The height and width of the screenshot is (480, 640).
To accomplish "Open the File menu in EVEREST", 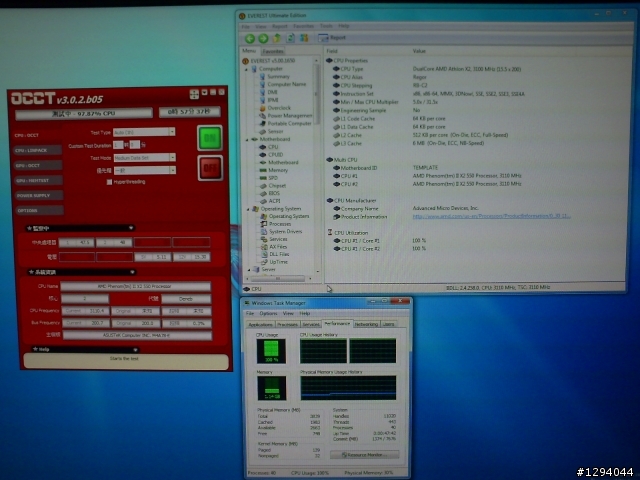I will pyautogui.click(x=245, y=26).
